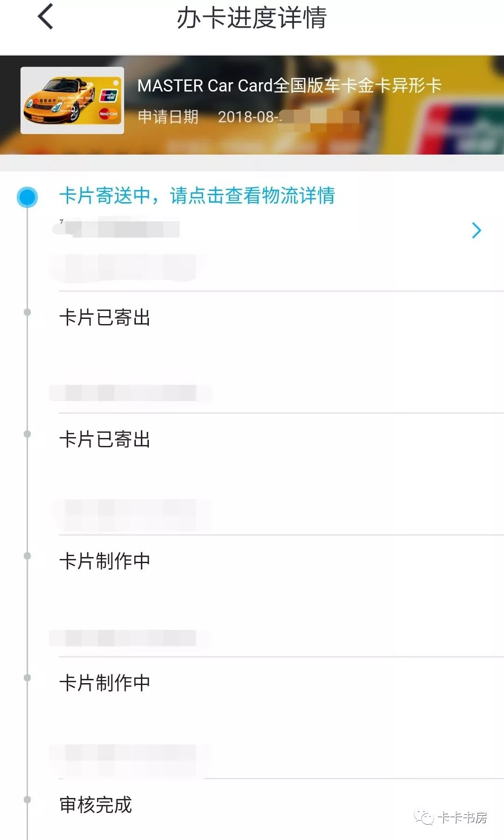Click the application date '2018-08' value
This screenshot has height=840, width=504.
point(247,117)
